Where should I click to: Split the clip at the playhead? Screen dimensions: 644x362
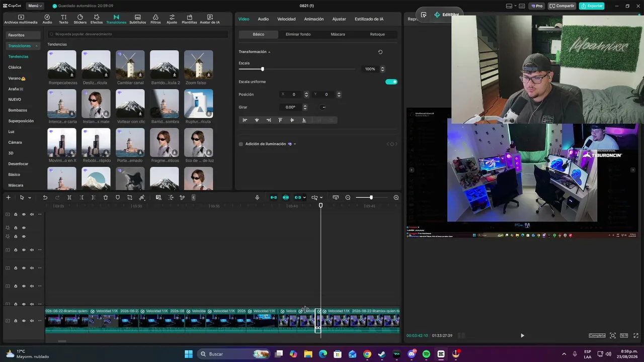[x=69, y=198]
